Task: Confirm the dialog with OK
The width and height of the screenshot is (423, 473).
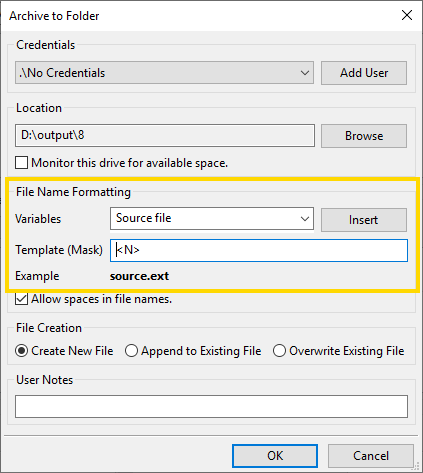Action: (x=275, y=456)
